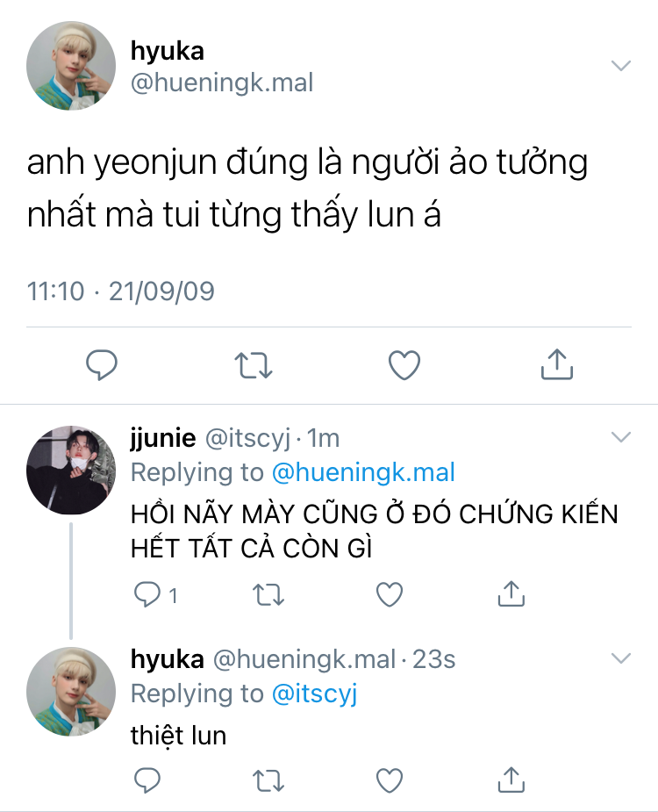
Task: Share the 'thiệt lun' reply
Action: tap(511, 780)
